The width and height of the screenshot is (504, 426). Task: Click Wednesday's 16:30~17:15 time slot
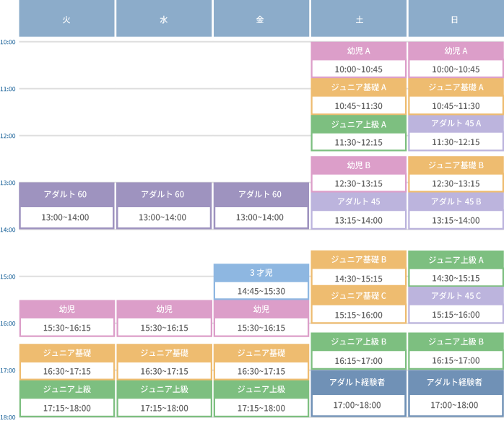[x=164, y=371]
